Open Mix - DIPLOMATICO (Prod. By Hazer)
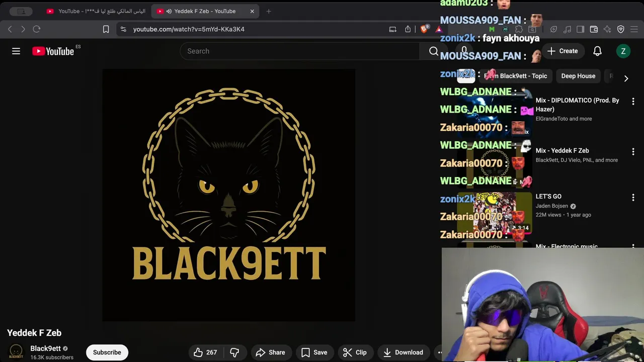This screenshot has width=644, height=362. [578, 105]
